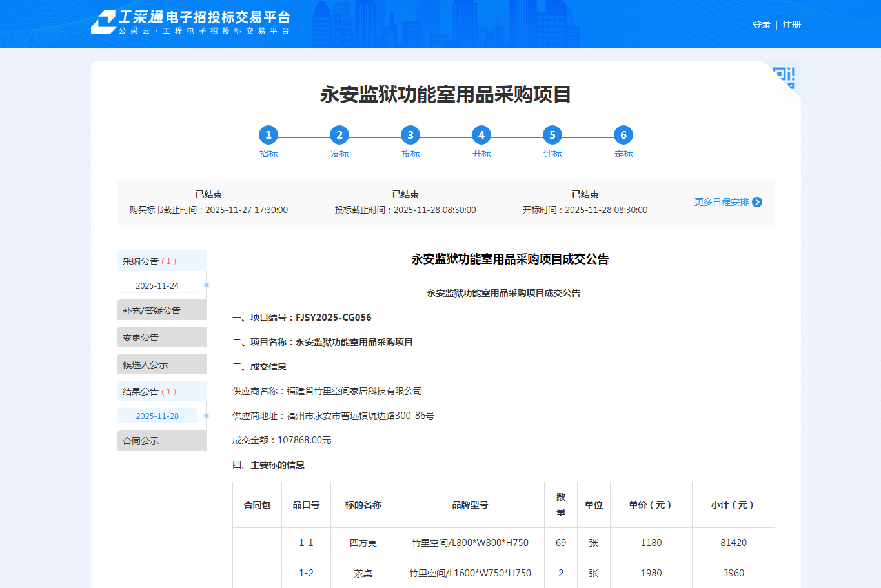The width and height of the screenshot is (881, 588).
Task: Select step 3 投标 circle
Action: pos(410,135)
